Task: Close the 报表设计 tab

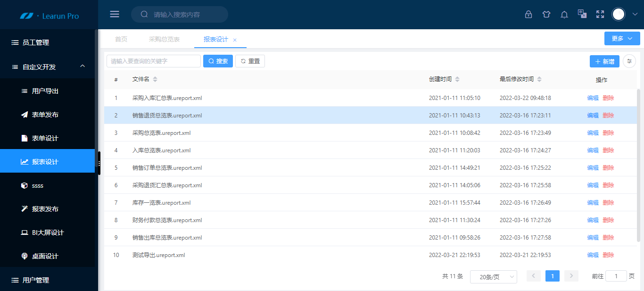Action: [235, 40]
